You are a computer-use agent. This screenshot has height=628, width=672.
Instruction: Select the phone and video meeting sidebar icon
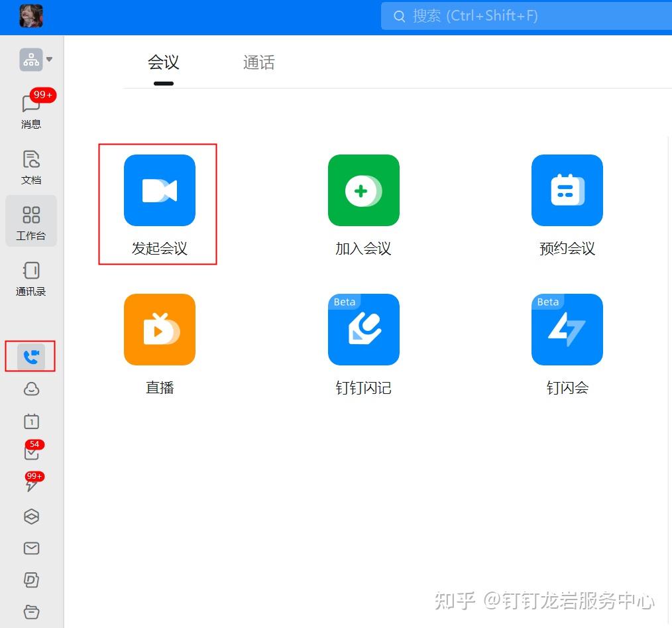click(x=31, y=357)
